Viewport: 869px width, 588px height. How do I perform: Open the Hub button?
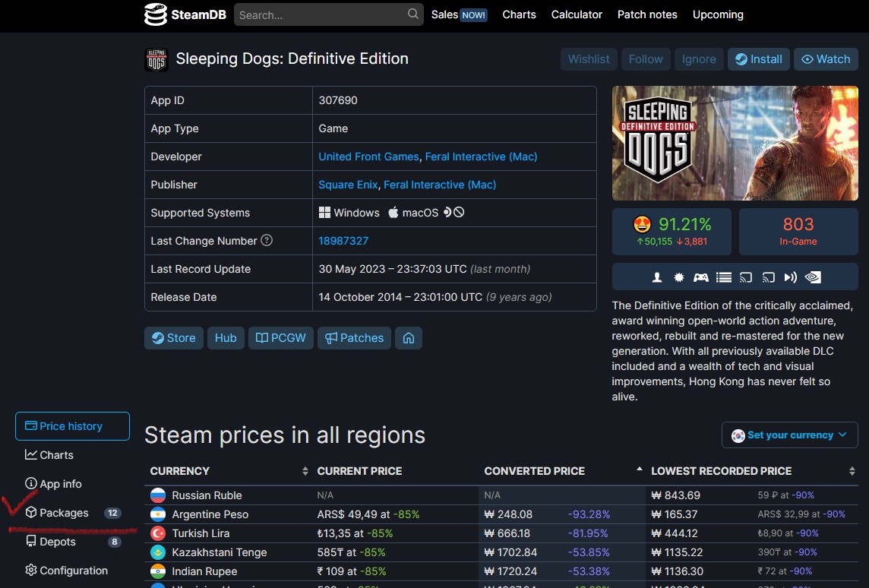[x=226, y=338]
